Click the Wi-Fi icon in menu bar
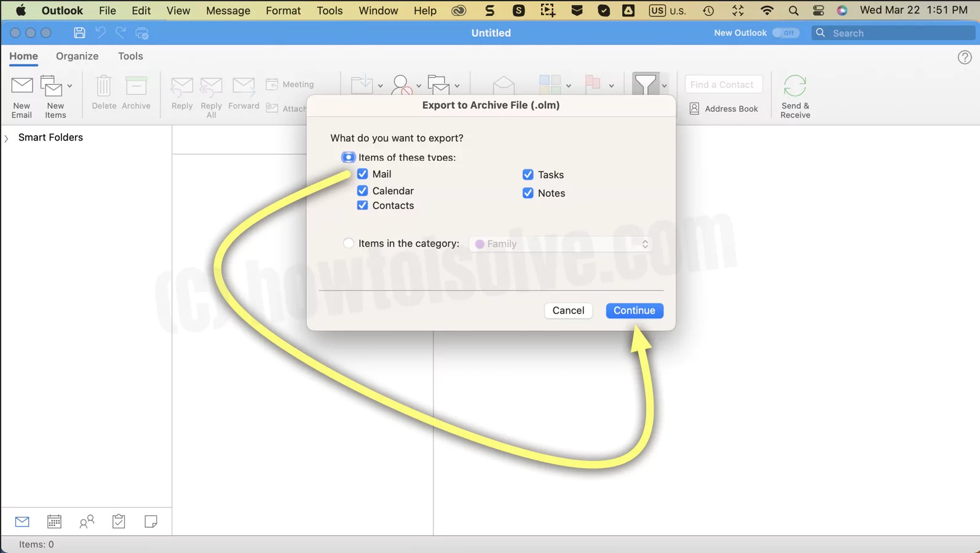Image resolution: width=980 pixels, height=553 pixels. coord(767,10)
